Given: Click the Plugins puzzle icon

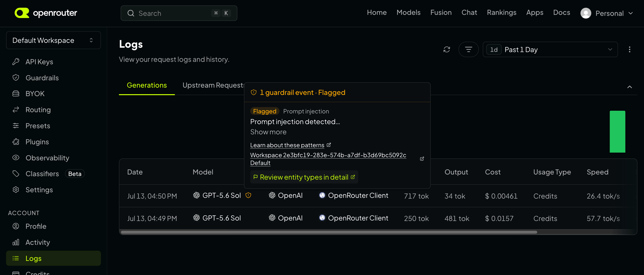Looking at the screenshot, I should click(x=16, y=142).
